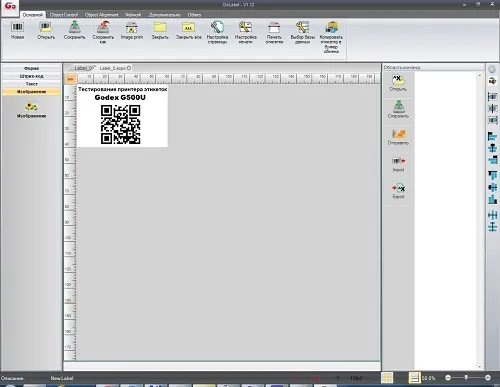The width and height of the screenshot is (500, 387).
Task: Select the Label_0 document tab
Action: click(x=83, y=68)
